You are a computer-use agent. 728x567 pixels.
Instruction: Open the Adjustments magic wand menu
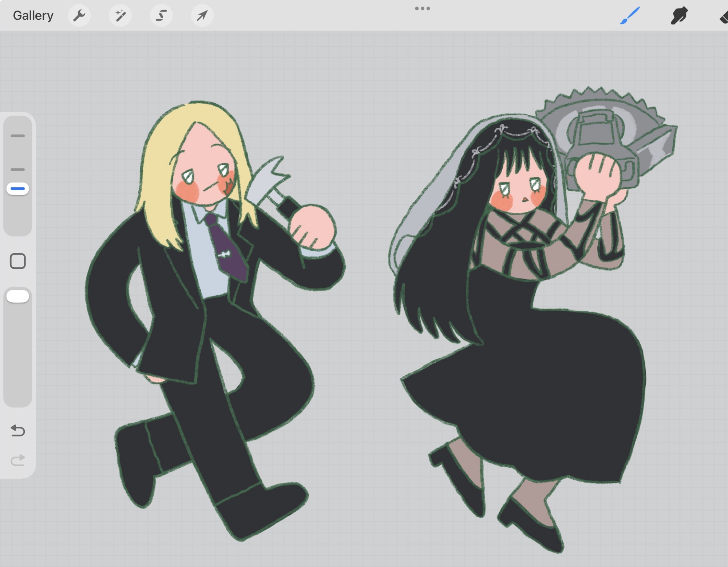(120, 16)
